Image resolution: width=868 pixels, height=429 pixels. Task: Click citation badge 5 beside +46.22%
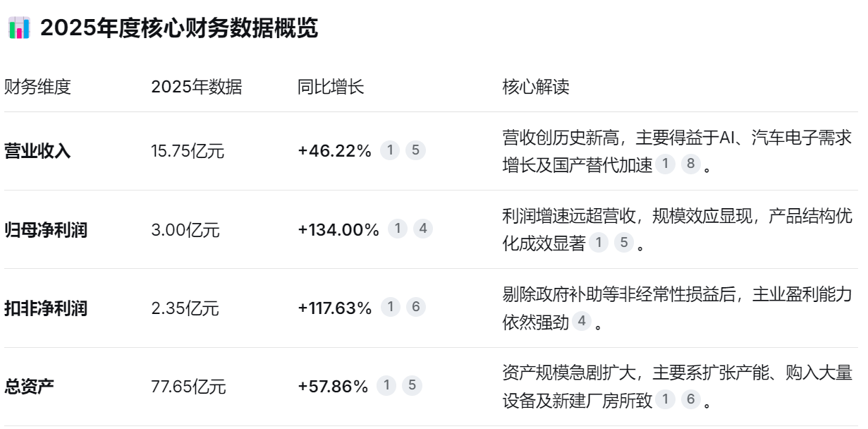(x=415, y=150)
